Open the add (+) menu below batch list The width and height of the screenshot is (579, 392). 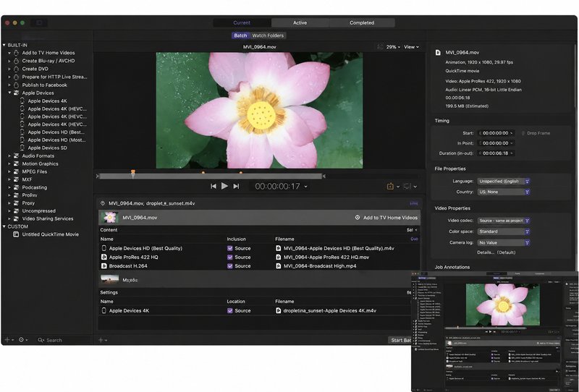103,341
